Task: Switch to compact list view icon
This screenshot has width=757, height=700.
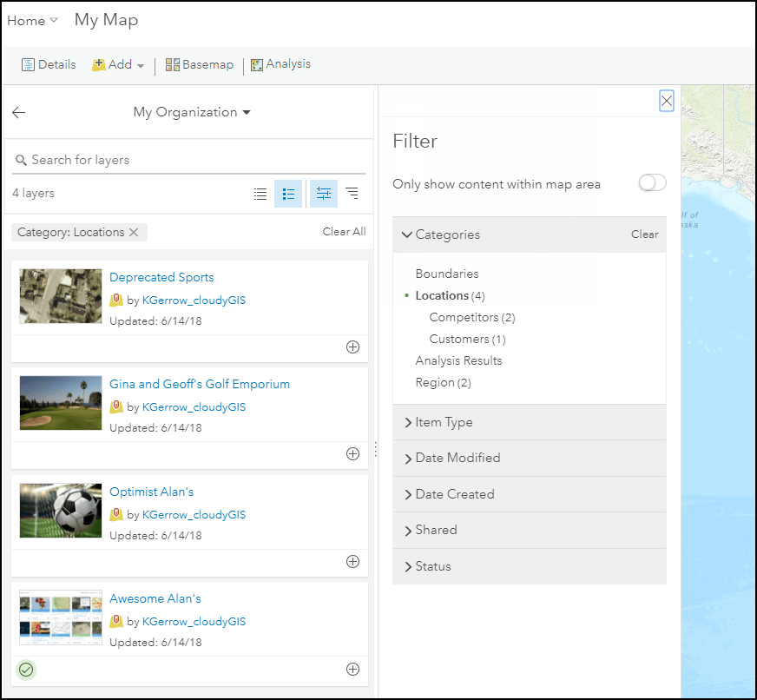Action: 260,194
